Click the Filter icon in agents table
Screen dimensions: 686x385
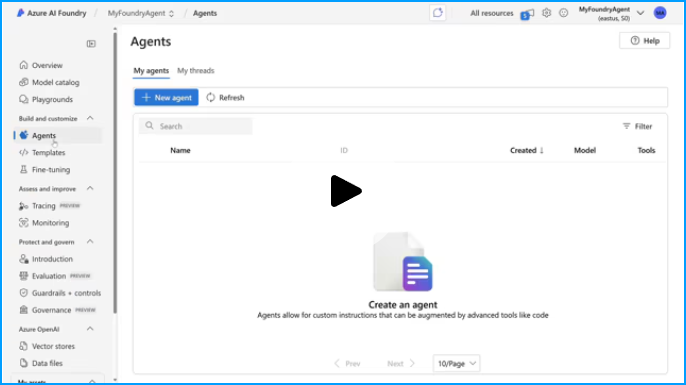click(x=626, y=126)
